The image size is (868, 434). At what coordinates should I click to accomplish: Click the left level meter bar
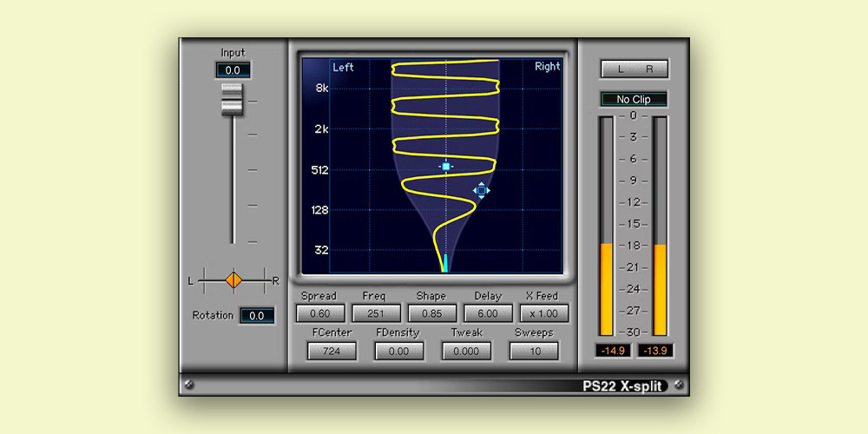coord(607,226)
